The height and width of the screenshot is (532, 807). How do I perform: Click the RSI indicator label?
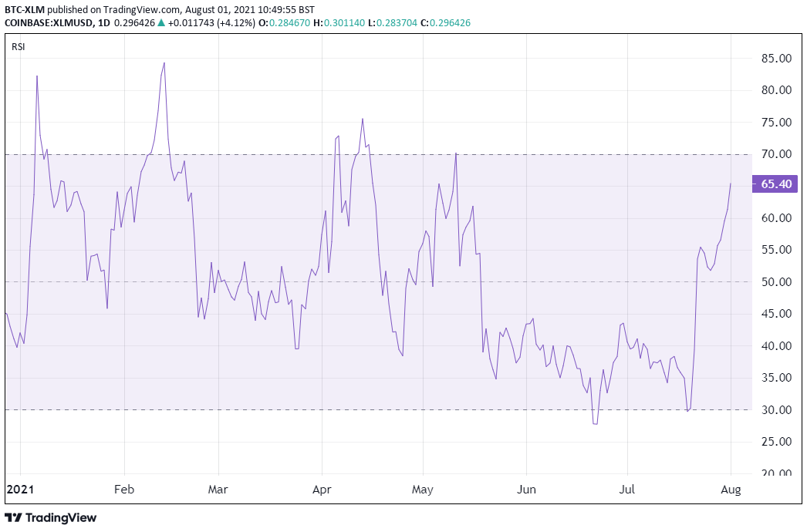18,47
